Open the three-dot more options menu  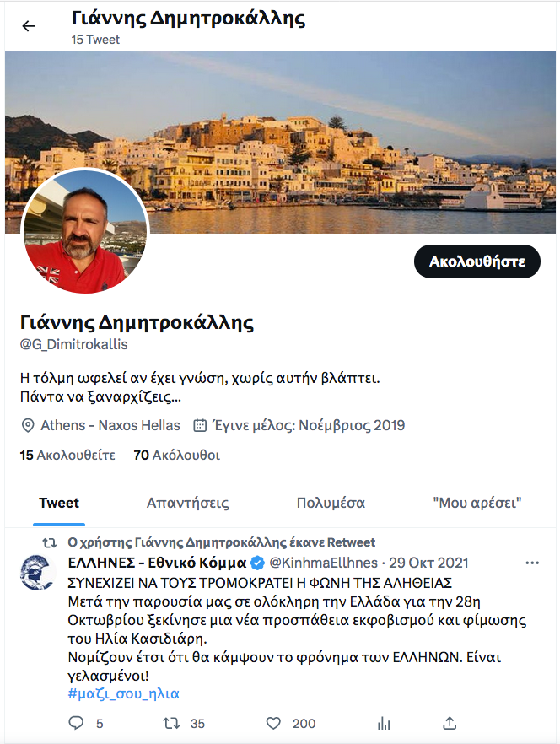(x=532, y=563)
